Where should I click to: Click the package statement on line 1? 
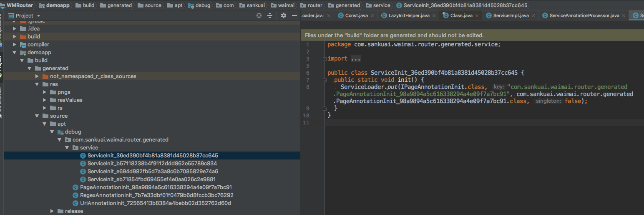414,44
